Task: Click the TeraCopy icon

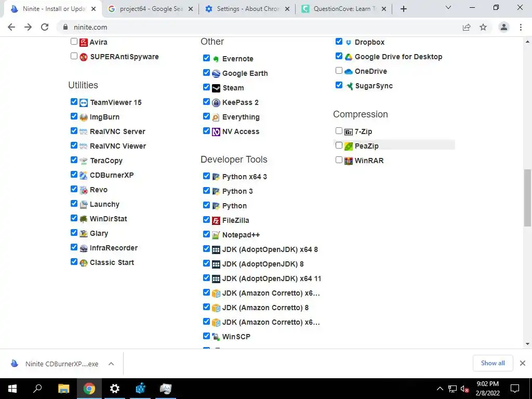Action: point(84,161)
